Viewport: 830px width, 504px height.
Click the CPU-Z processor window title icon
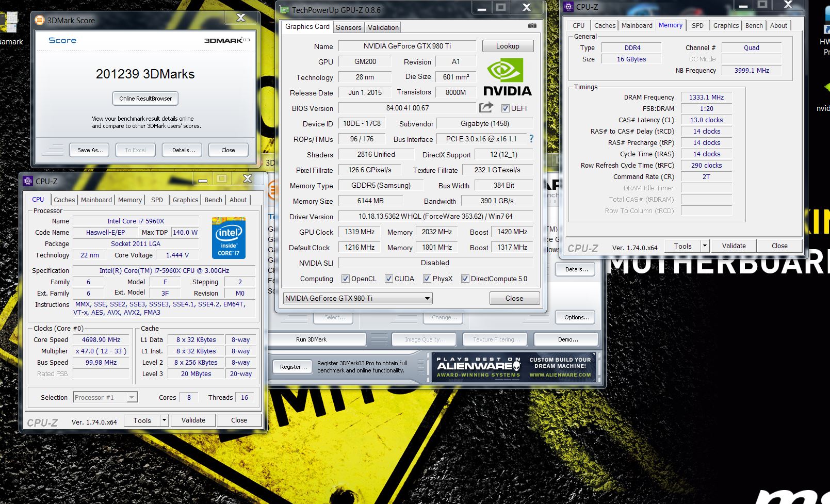coord(28,181)
